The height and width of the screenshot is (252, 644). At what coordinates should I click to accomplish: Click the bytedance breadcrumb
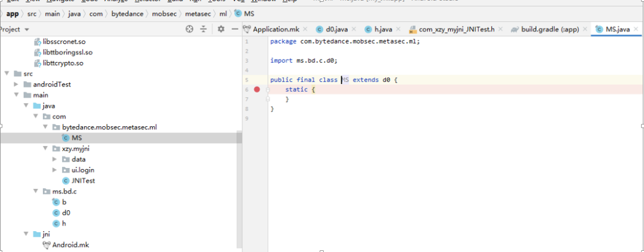(x=128, y=14)
